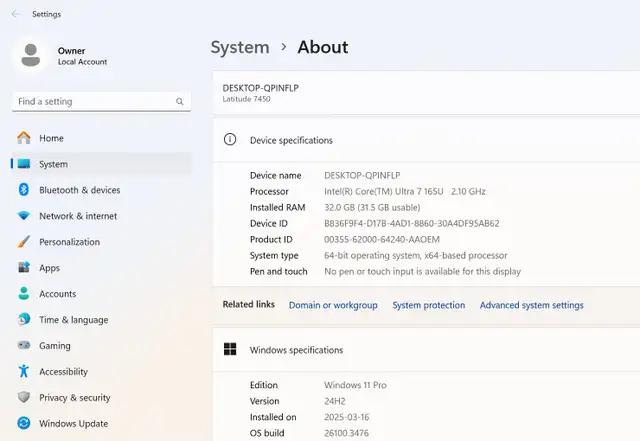
Task: Open Time & language settings
Action: 101,320
